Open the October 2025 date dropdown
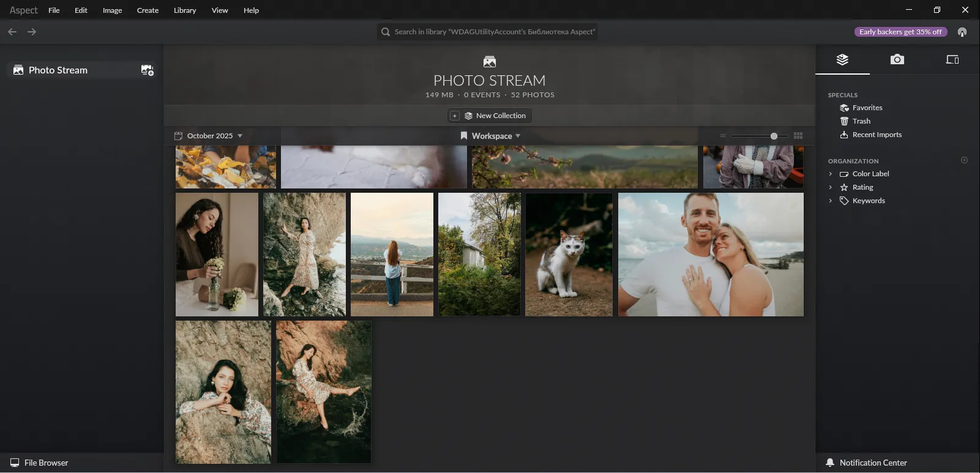 pyautogui.click(x=209, y=136)
